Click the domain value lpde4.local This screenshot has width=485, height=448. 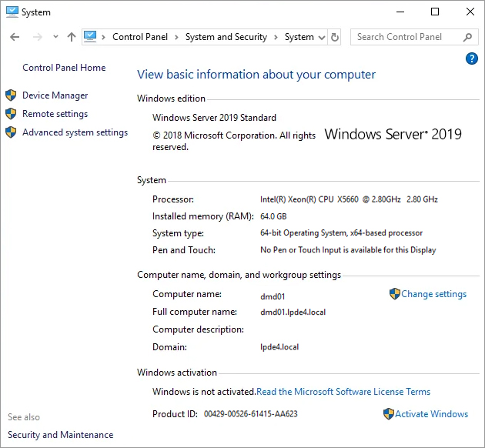coord(279,347)
